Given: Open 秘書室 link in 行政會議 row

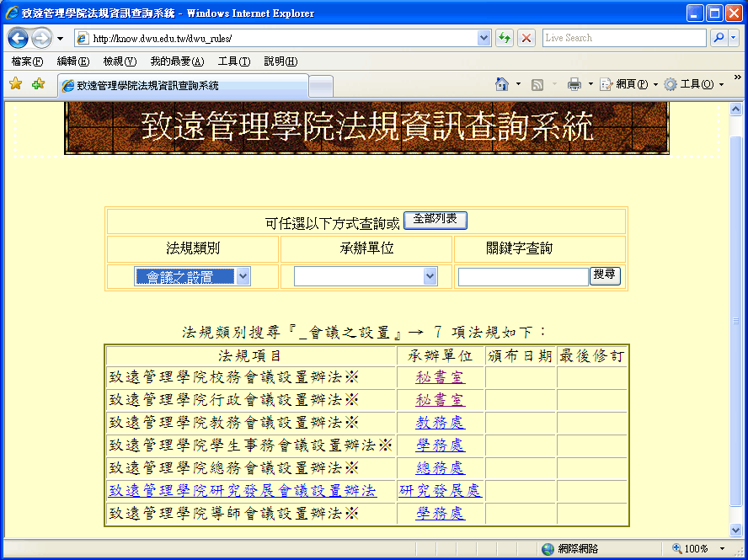Looking at the screenshot, I should pyautogui.click(x=441, y=400).
